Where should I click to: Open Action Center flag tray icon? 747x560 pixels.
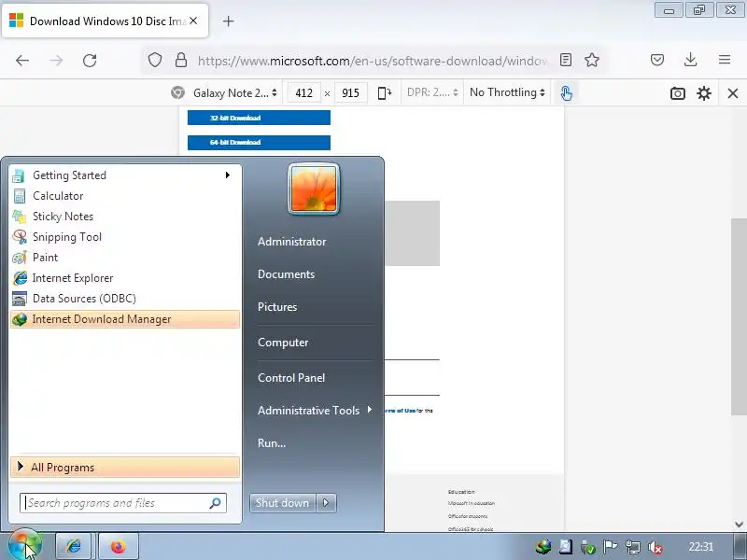point(610,547)
